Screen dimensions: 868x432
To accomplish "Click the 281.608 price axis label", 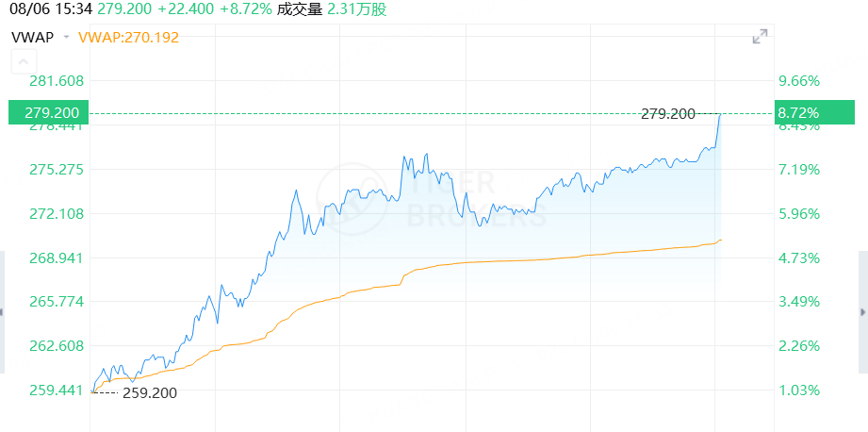I will (x=56, y=81).
